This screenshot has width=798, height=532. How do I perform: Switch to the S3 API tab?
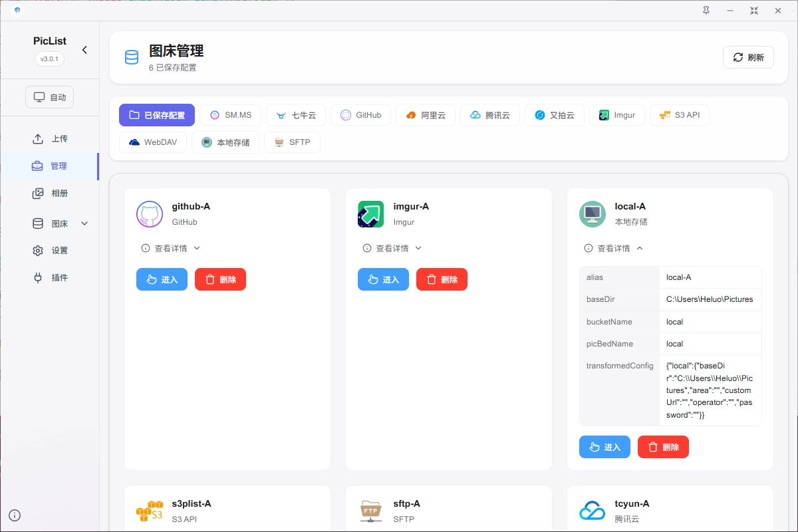[x=680, y=115]
